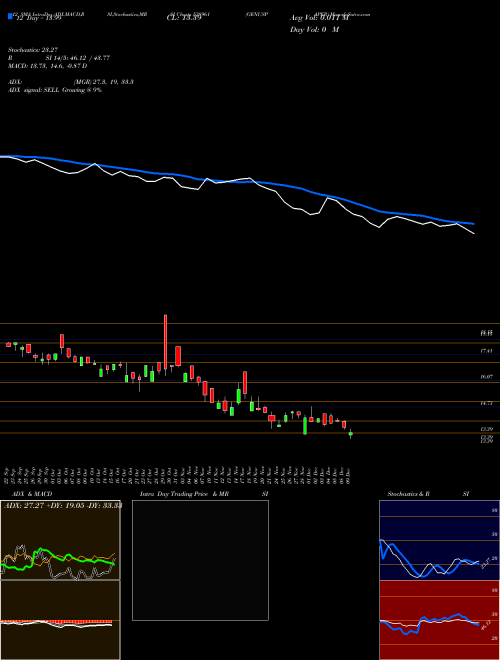Click the last green candlestick on the chart

351,434
